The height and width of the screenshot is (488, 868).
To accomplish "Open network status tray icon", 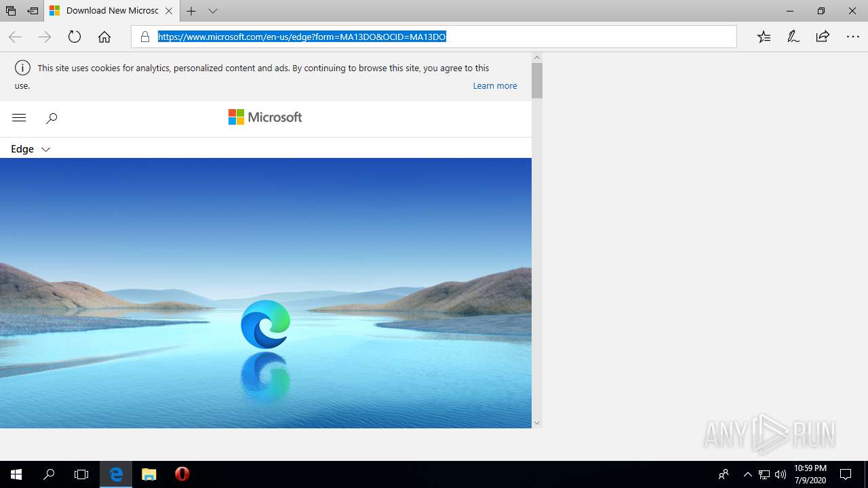I will click(x=764, y=474).
